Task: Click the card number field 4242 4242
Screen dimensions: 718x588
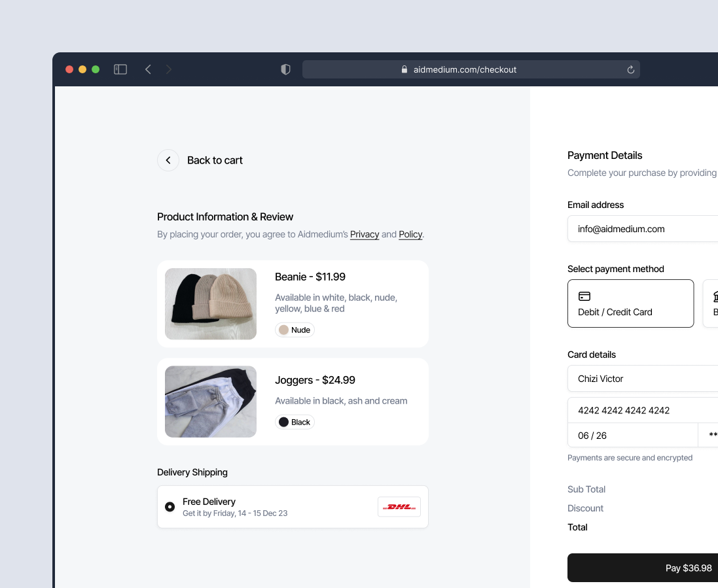Action: (x=643, y=410)
